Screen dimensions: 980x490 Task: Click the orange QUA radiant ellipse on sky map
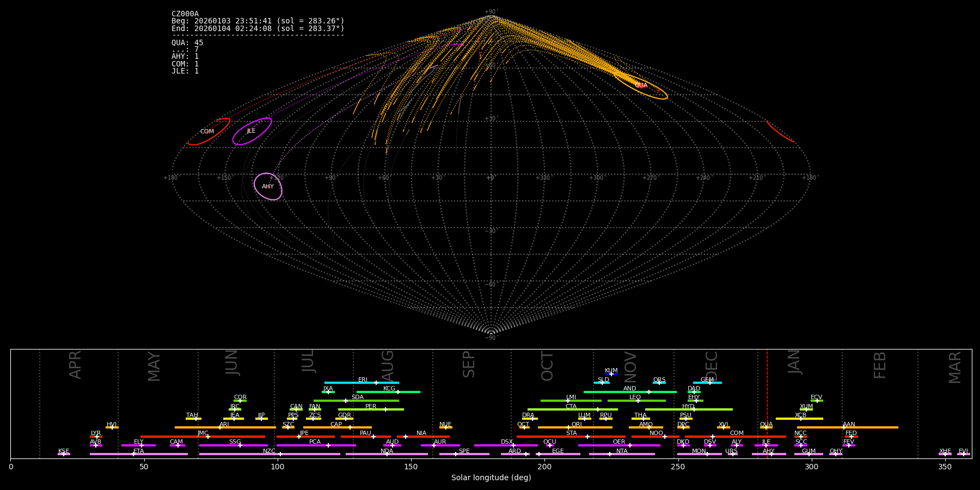click(x=641, y=85)
